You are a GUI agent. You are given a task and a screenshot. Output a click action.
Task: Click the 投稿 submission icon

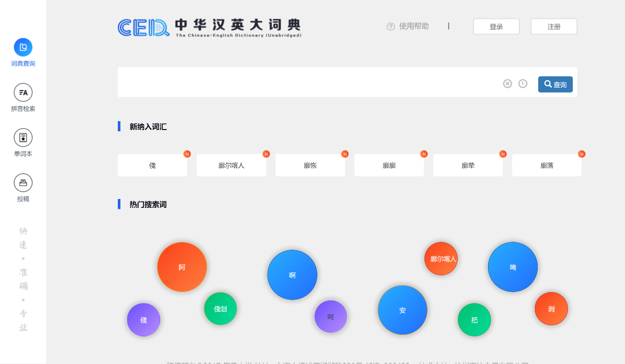23,183
